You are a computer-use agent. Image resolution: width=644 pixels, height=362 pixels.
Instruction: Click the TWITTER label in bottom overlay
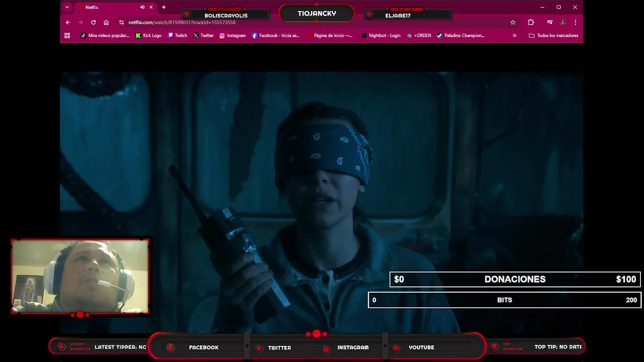pos(279,347)
